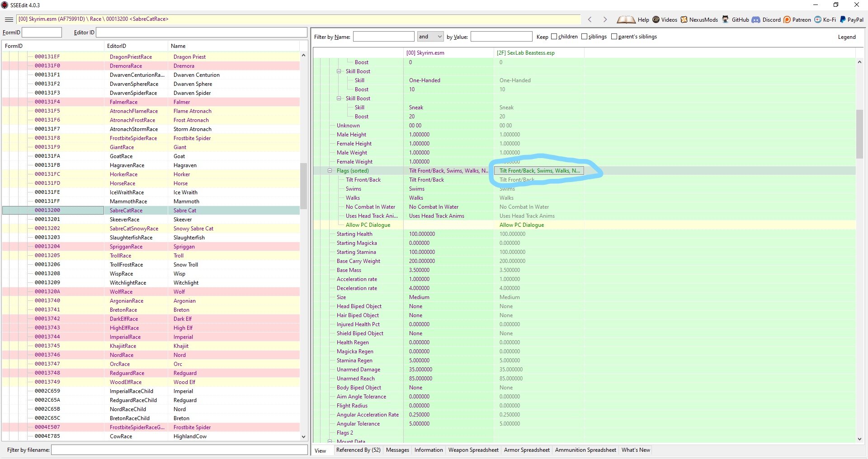Open the Ko-Fi cup icon
Image resolution: width=868 pixels, height=459 pixels.
point(818,19)
